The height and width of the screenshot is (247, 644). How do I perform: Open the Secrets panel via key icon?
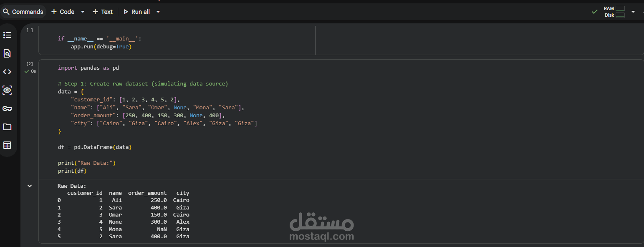pyautogui.click(x=8, y=108)
